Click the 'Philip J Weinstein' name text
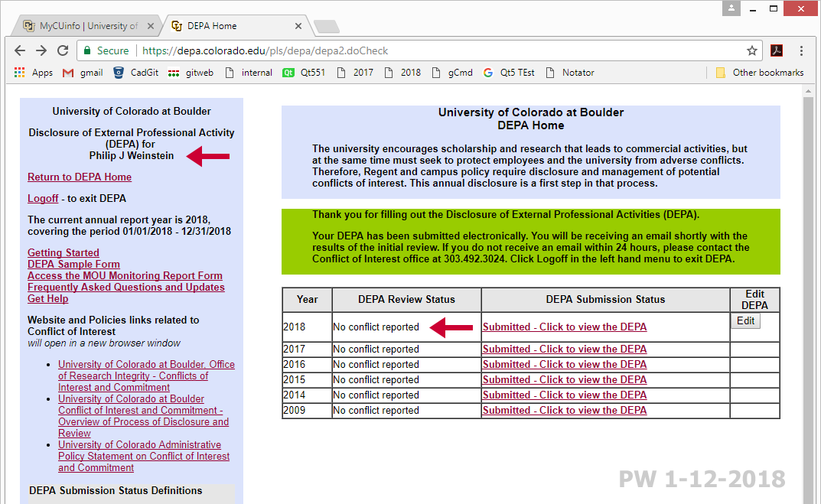 pyautogui.click(x=132, y=155)
